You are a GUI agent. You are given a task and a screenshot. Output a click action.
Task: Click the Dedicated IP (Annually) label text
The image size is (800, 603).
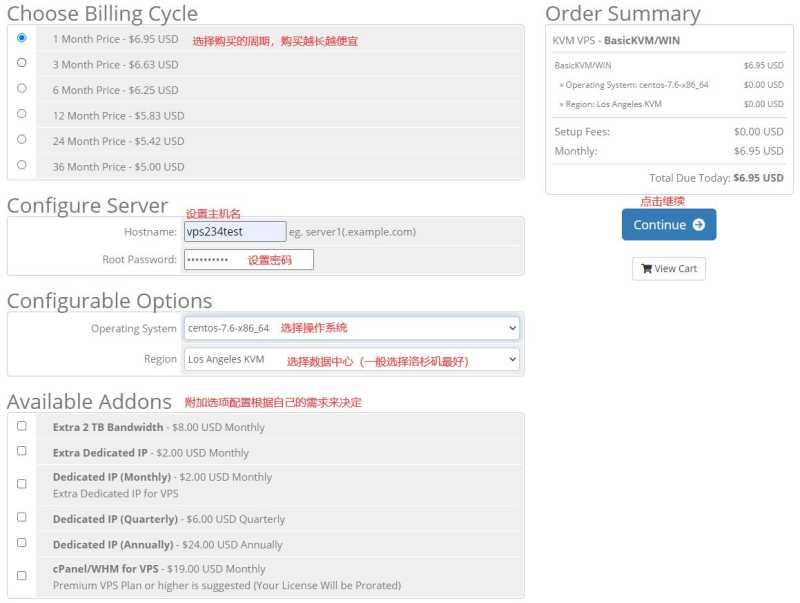167,545
